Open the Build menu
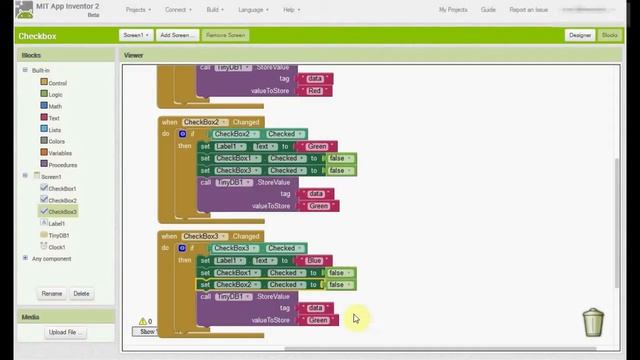Image resolution: width=640 pixels, height=360 pixels. tap(215, 9)
